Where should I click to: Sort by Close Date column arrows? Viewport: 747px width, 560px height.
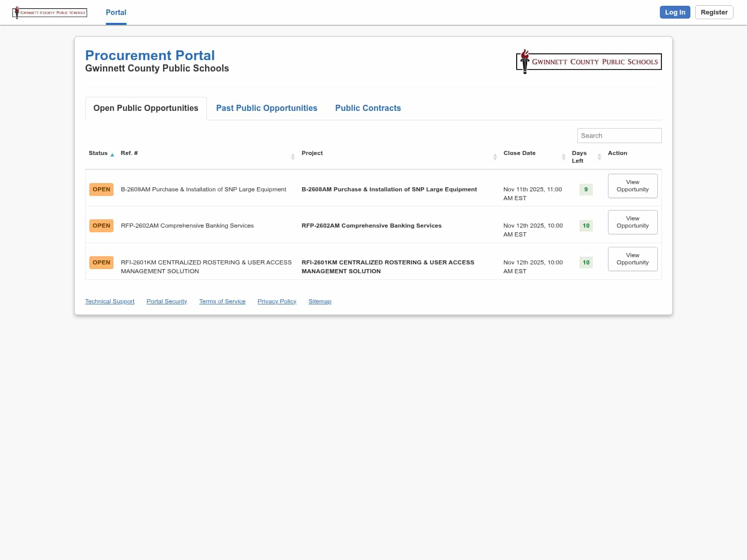click(x=563, y=157)
